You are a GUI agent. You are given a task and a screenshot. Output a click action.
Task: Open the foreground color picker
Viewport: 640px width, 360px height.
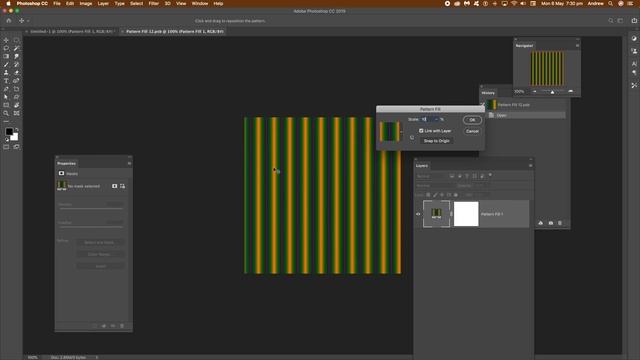[x=9, y=131]
